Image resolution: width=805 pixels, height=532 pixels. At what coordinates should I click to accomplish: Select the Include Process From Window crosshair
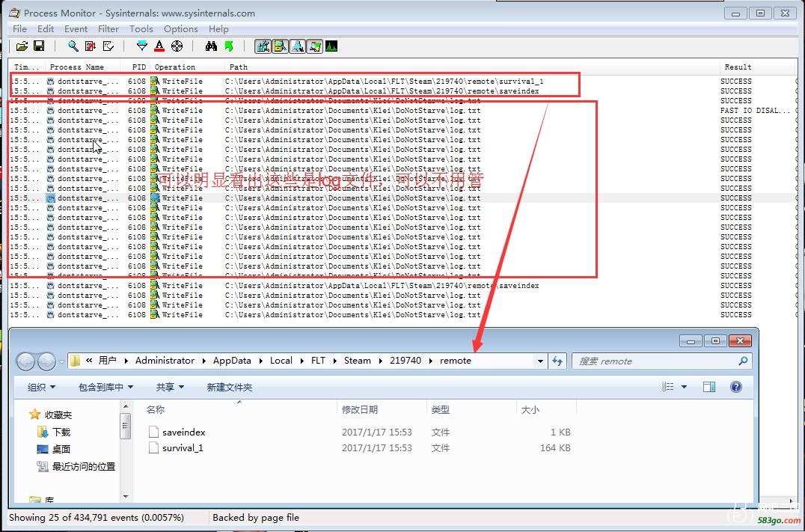click(177, 46)
